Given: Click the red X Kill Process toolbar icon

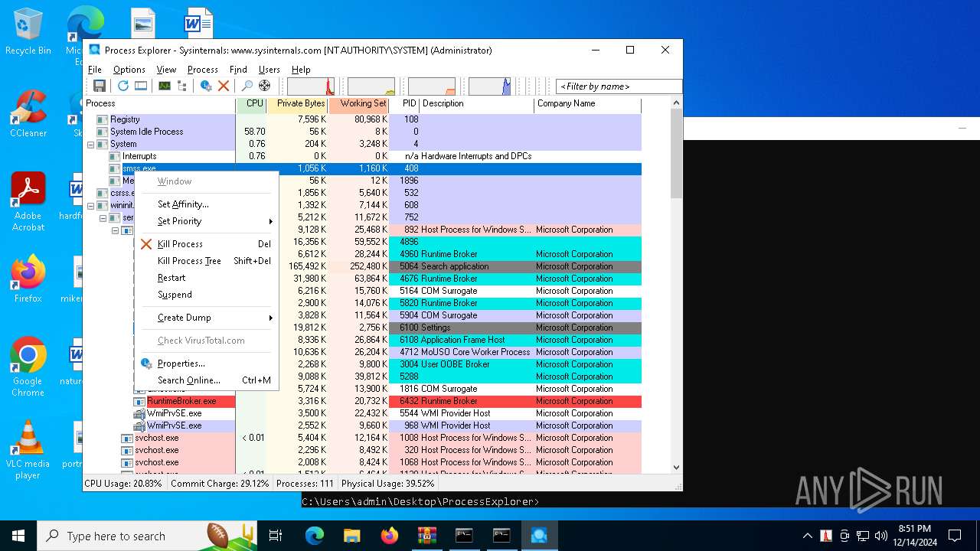Looking at the screenshot, I should (224, 86).
